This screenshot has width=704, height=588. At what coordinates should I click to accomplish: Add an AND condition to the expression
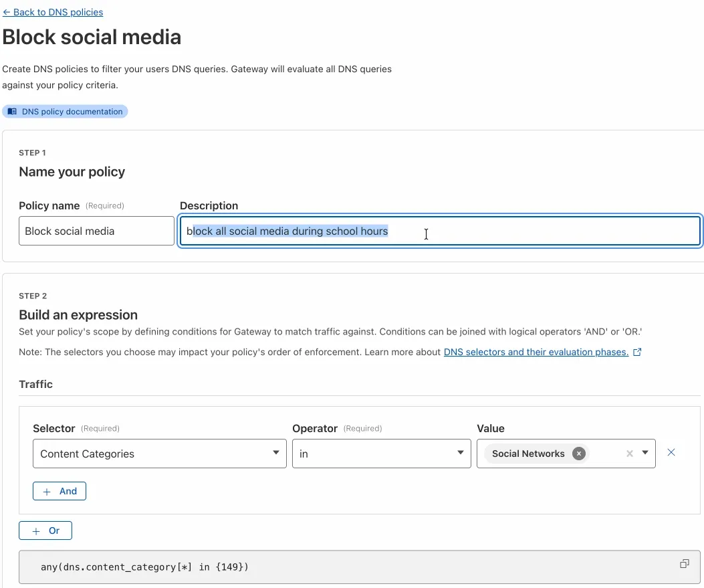(x=59, y=490)
